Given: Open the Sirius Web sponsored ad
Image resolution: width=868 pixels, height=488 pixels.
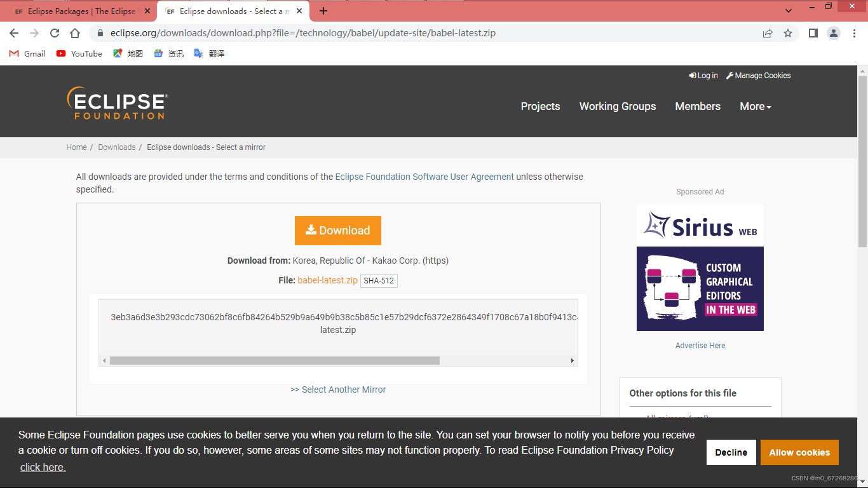Looking at the screenshot, I should (700, 268).
